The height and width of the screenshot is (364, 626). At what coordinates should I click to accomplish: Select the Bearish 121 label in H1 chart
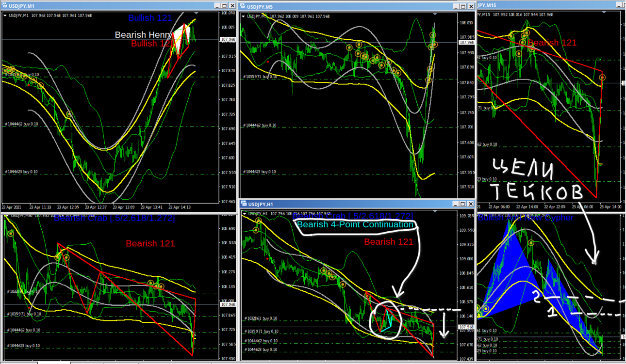coord(389,241)
